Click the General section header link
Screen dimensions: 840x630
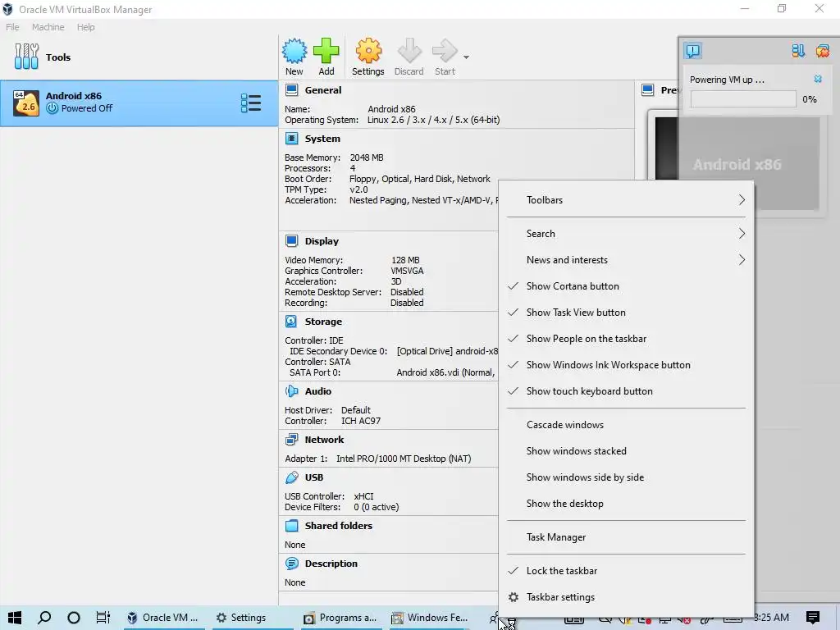click(x=323, y=90)
